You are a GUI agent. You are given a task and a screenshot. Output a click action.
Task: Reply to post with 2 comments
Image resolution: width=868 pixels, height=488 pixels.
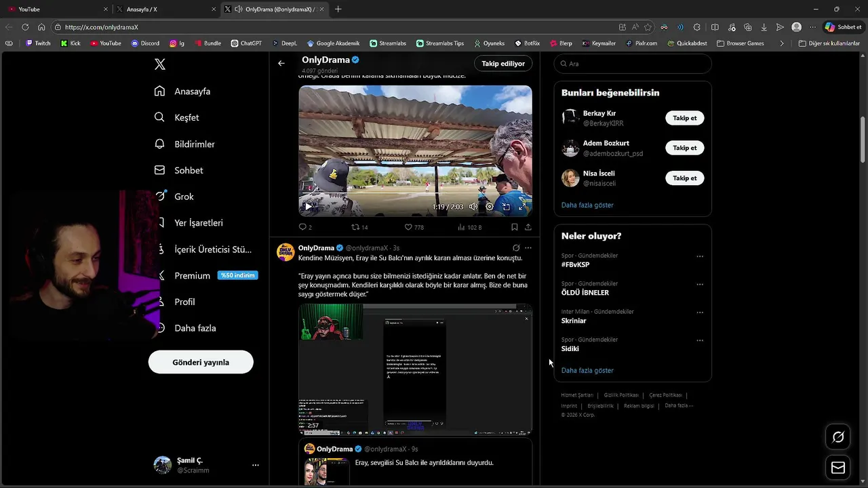tap(305, 227)
